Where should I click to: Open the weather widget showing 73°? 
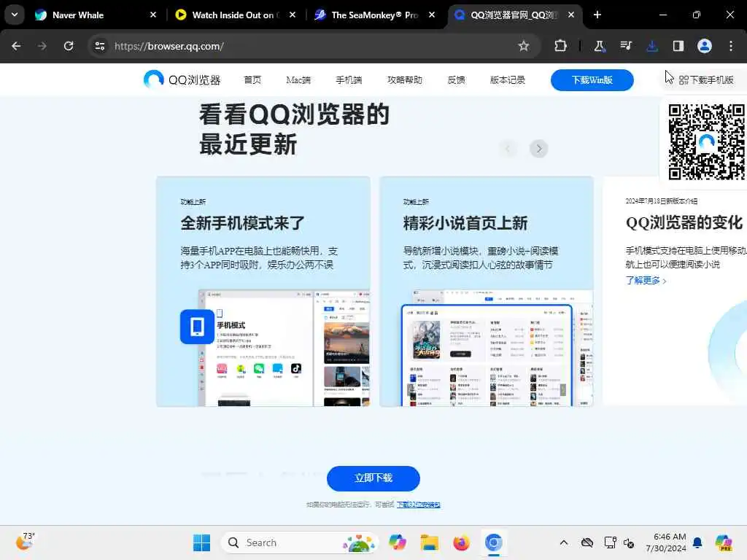26,542
